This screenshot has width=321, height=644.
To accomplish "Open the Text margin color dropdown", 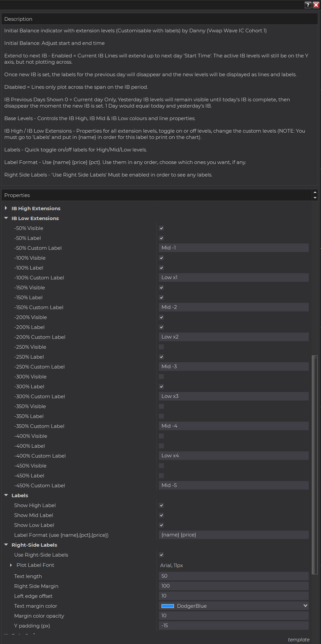I will point(305,606).
